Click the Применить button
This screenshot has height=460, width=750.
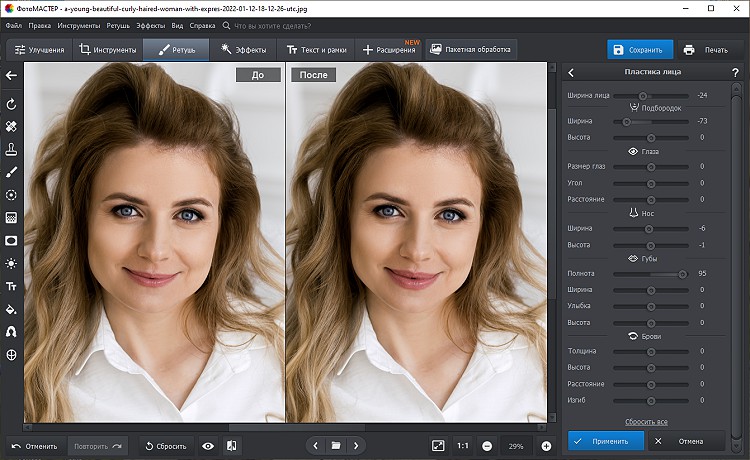coord(606,440)
